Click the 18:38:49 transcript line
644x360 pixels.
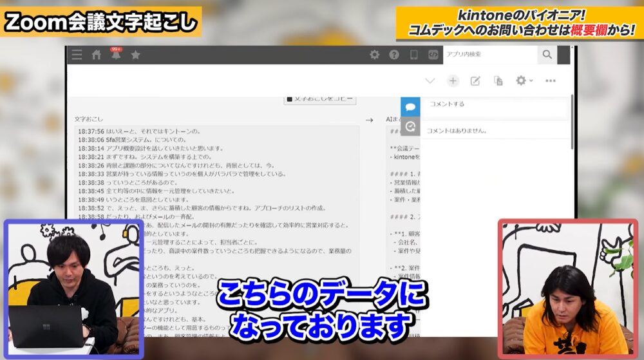point(134,200)
